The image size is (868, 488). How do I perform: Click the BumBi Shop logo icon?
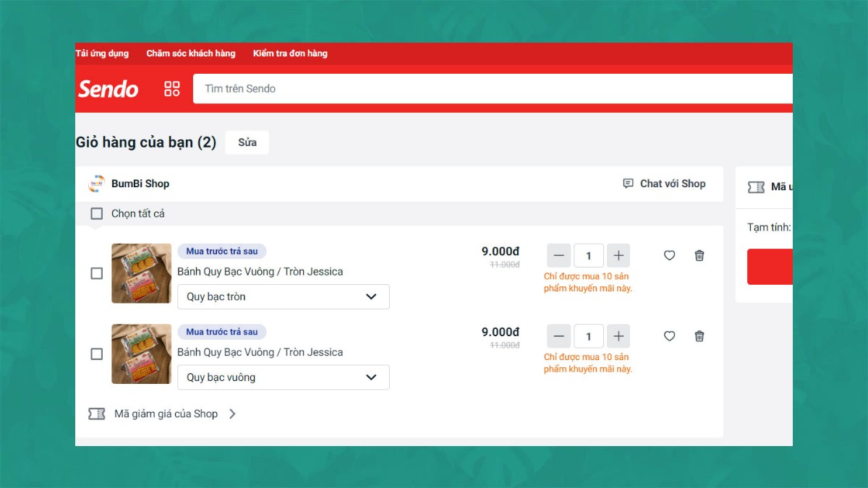(96, 184)
